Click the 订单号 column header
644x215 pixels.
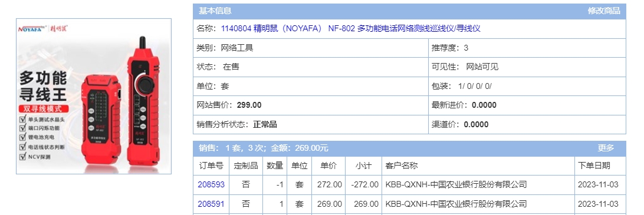point(211,166)
